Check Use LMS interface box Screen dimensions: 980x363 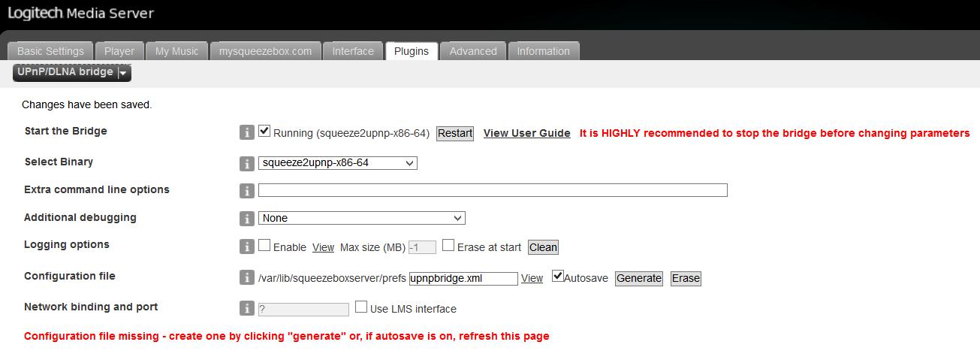(x=361, y=307)
